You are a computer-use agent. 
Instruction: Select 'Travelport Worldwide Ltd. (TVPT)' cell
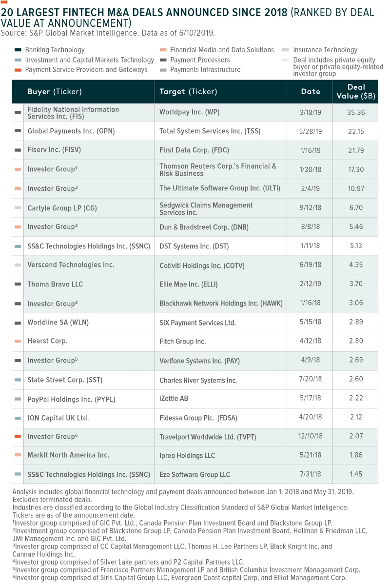[x=208, y=437]
